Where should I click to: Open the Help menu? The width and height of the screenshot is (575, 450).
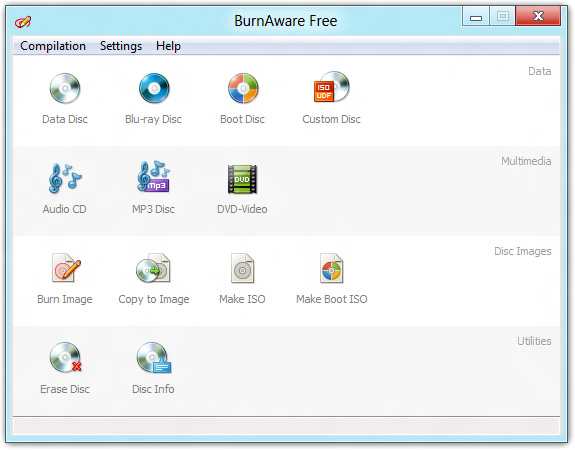tap(168, 46)
